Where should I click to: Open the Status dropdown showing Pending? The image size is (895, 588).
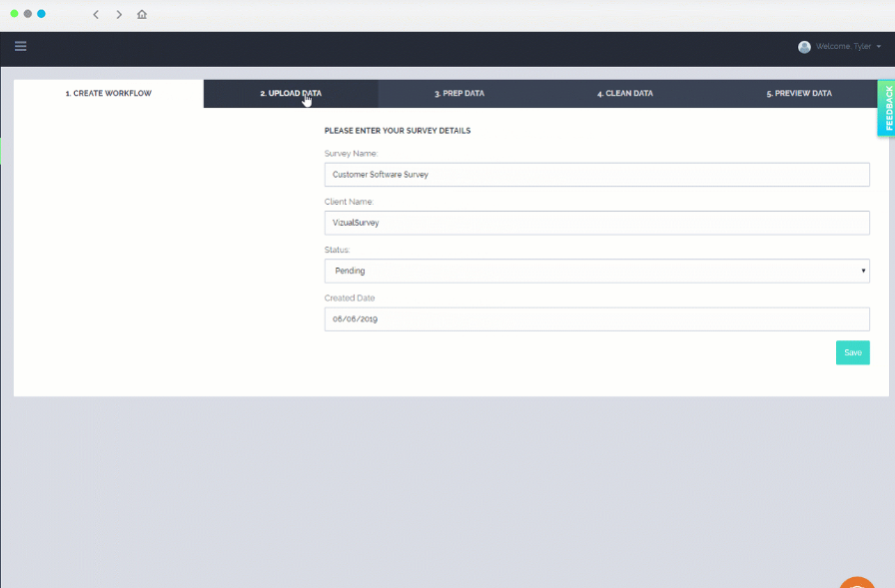click(x=596, y=271)
